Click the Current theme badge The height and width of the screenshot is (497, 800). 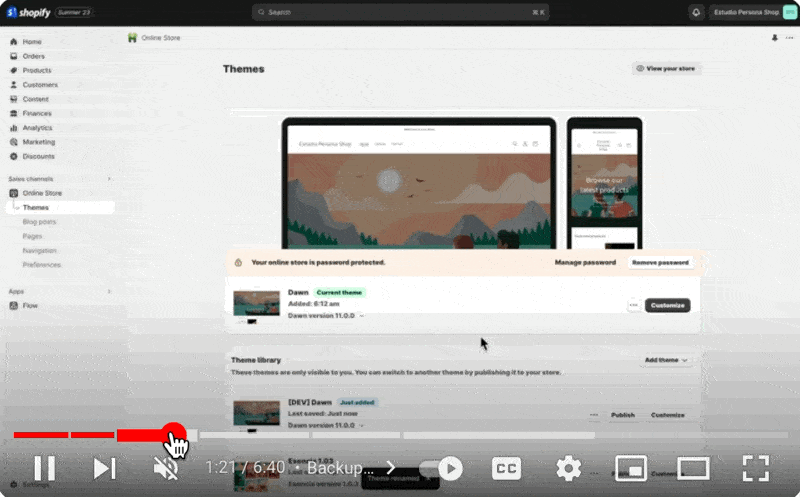(x=339, y=292)
